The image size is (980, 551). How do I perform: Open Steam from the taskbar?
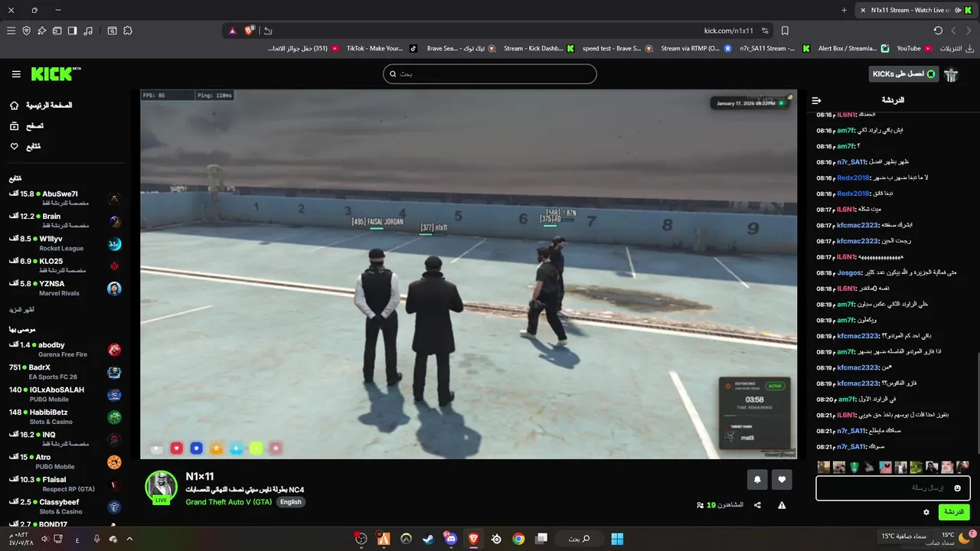(x=428, y=539)
